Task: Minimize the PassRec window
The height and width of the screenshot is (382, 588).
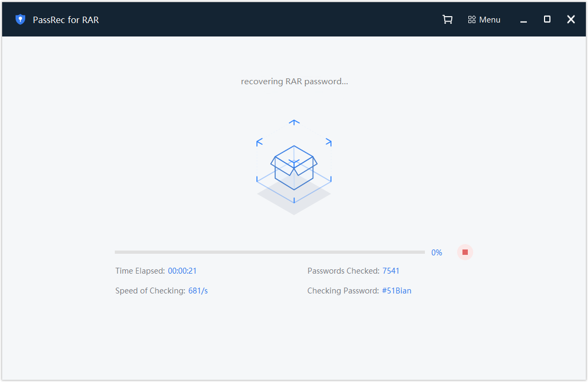Action: (x=524, y=20)
